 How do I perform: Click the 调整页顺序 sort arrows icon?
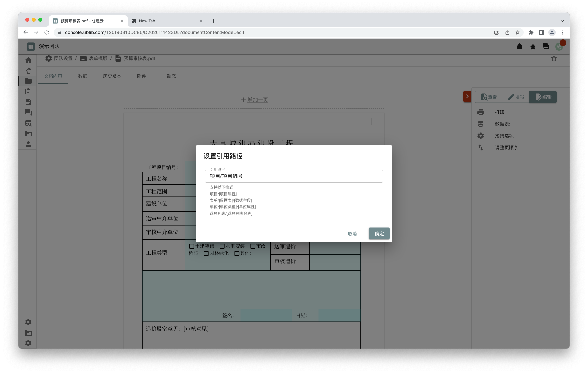[481, 148]
